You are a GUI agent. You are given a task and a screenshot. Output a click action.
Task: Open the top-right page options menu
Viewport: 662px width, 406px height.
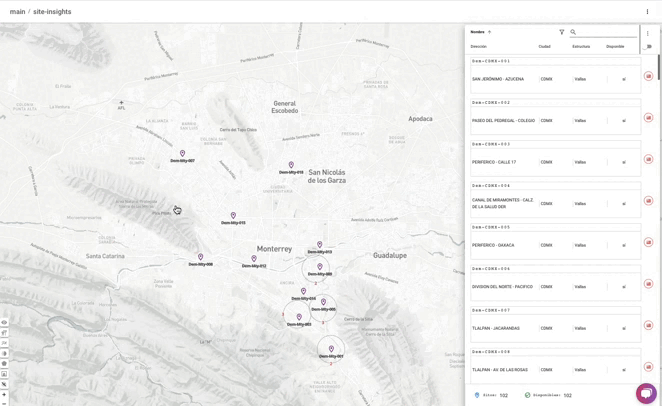pyautogui.click(x=647, y=12)
